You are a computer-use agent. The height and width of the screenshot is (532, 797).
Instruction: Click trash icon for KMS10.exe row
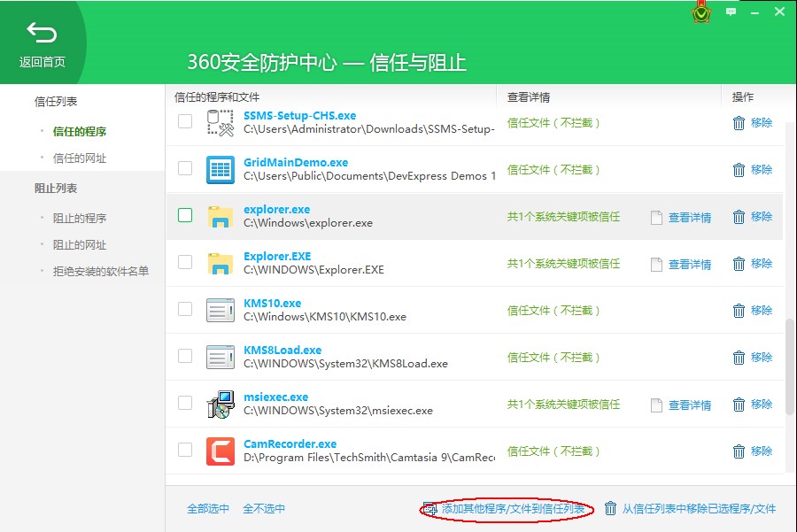pos(739,311)
